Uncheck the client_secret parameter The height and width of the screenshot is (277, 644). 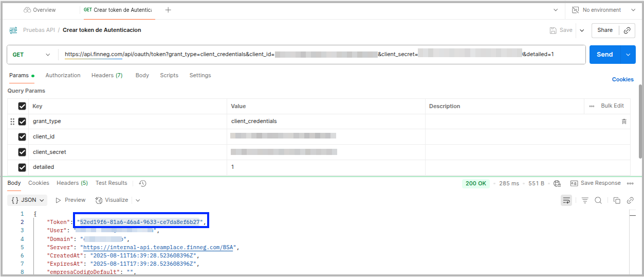click(22, 152)
